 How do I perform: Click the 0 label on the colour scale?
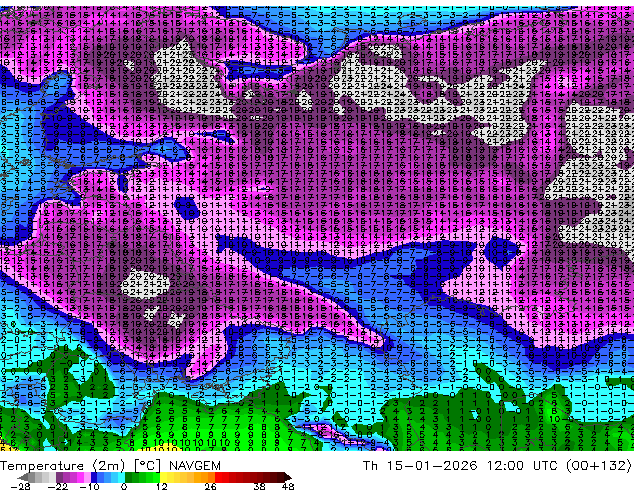point(124,486)
